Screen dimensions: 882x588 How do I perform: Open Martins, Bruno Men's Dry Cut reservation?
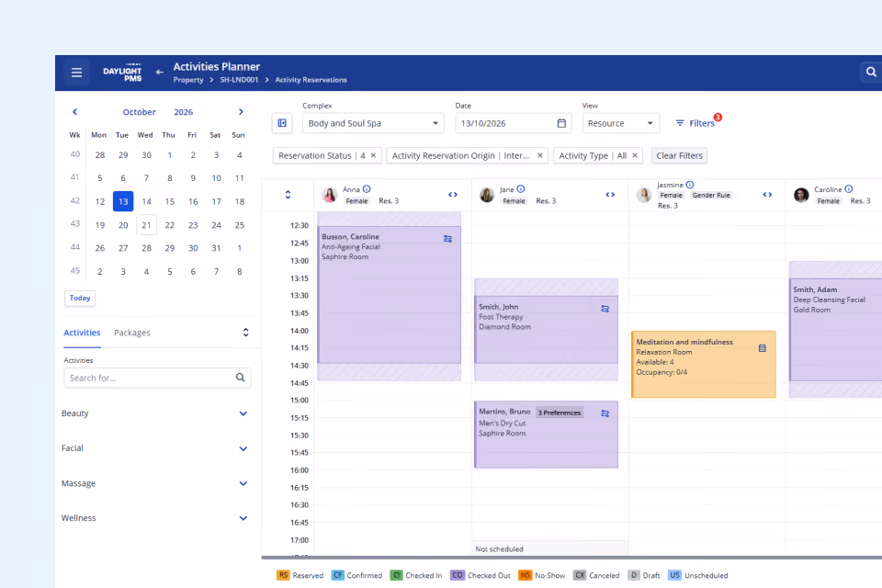[546, 435]
